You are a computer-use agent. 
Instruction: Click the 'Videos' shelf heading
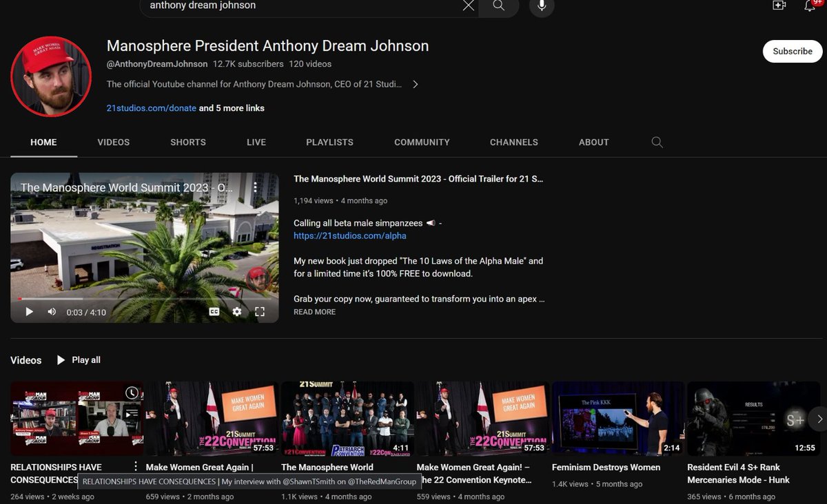click(x=26, y=360)
